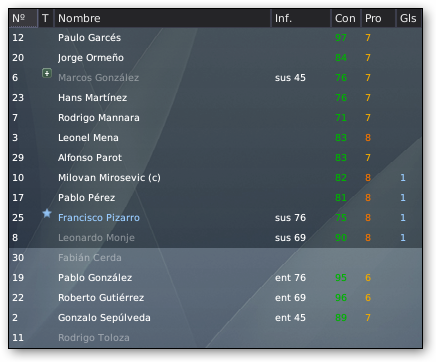
Task: Select substitute Roberto Gutiérrez
Action: click(101, 298)
